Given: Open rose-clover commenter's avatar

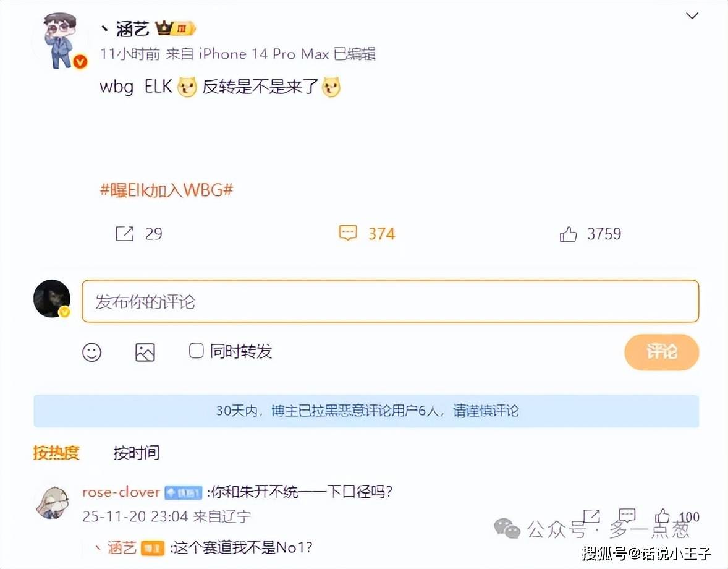Looking at the screenshot, I should pyautogui.click(x=53, y=503).
